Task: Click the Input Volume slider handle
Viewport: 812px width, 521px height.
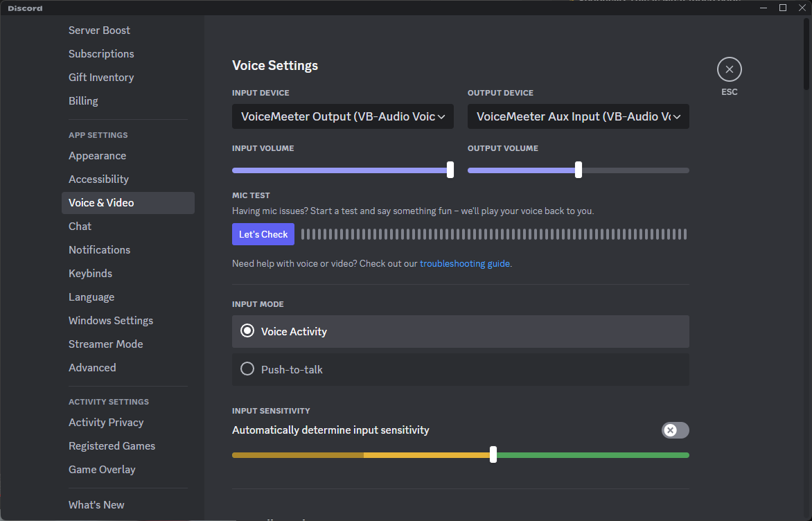Action: 450,170
